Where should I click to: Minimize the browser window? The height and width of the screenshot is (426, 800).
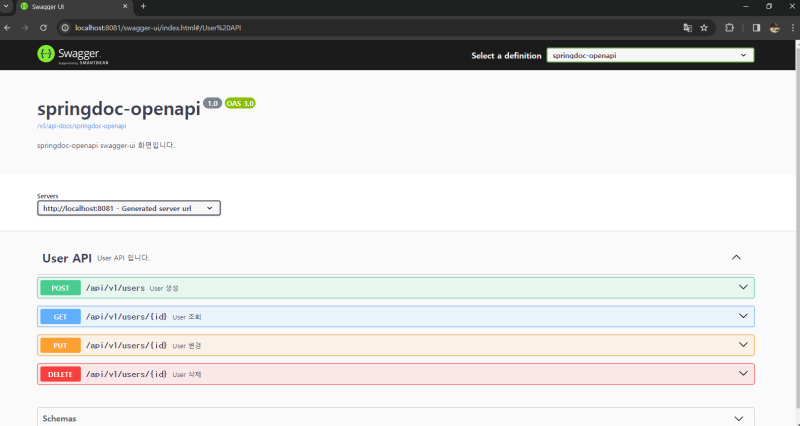pos(746,7)
